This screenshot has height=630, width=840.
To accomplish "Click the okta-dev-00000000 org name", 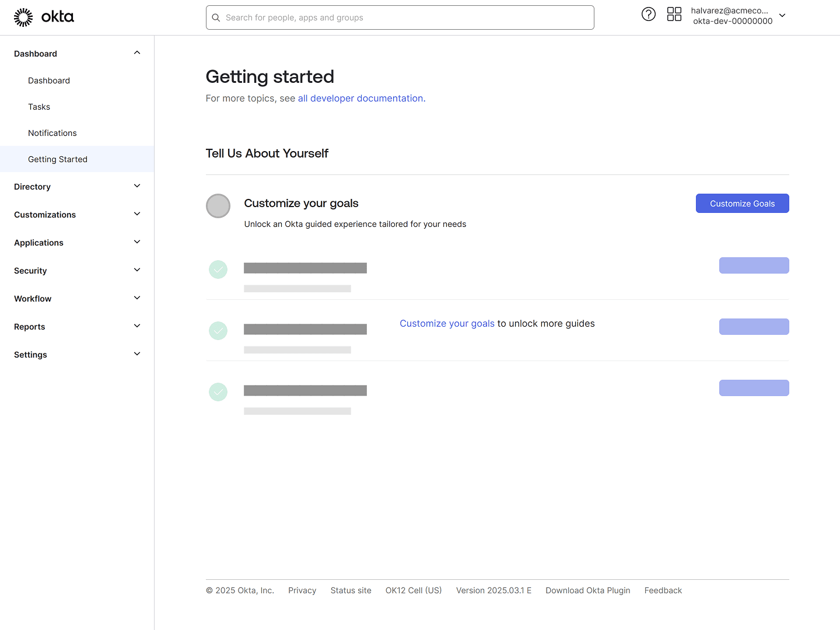I will point(733,21).
